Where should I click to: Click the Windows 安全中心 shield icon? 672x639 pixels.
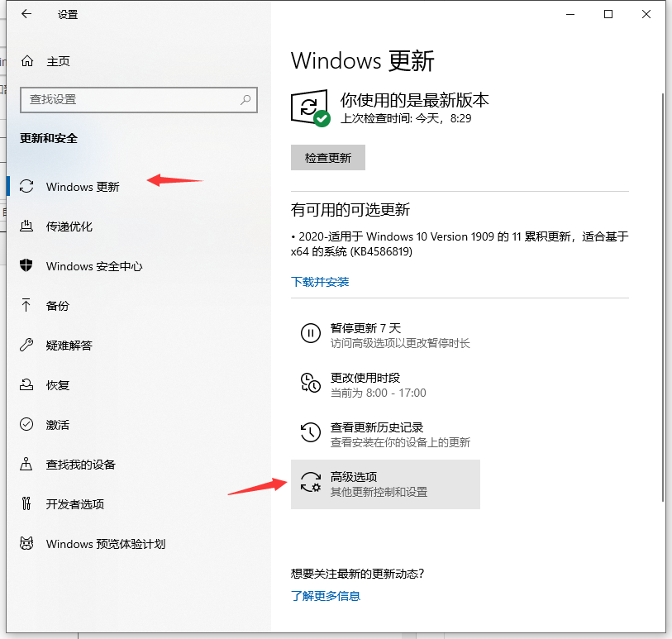[26, 265]
